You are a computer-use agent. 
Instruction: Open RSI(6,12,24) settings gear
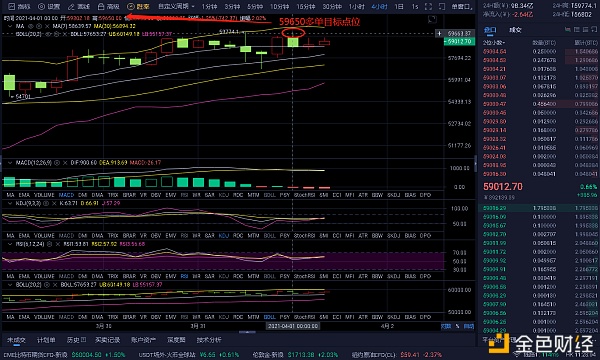pyautogui.click(x=49, y=244)
